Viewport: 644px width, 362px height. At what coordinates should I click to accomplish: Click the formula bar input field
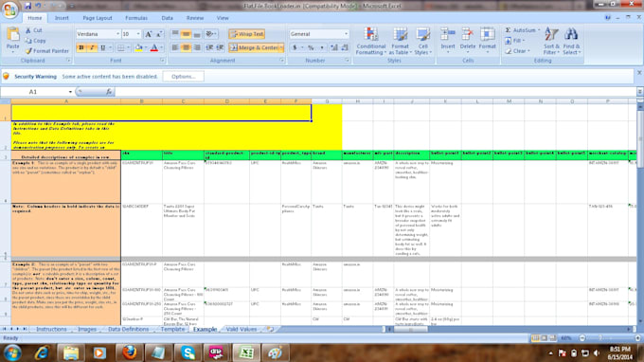point(375,92)
